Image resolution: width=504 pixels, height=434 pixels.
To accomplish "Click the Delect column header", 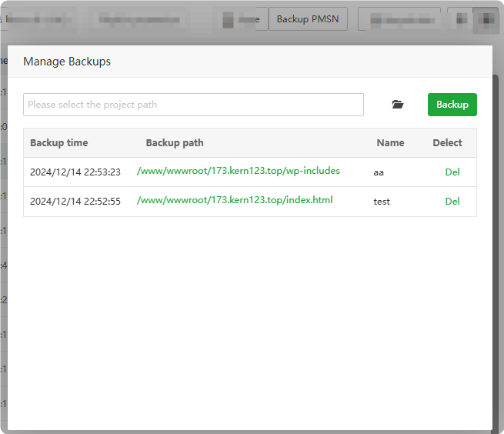I will [x=447, y=142].
